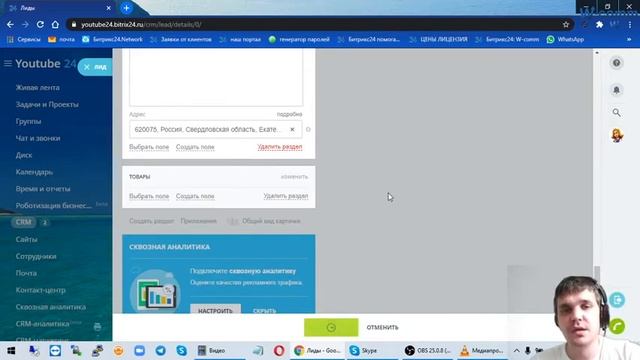The width and height of the screenshot is (640, 360).
Task: Click the browser back arrow
Action: (x=10, y=24)
